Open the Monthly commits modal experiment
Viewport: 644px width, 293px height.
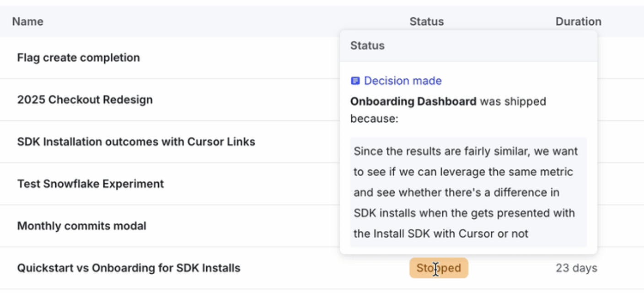[82, 226]
